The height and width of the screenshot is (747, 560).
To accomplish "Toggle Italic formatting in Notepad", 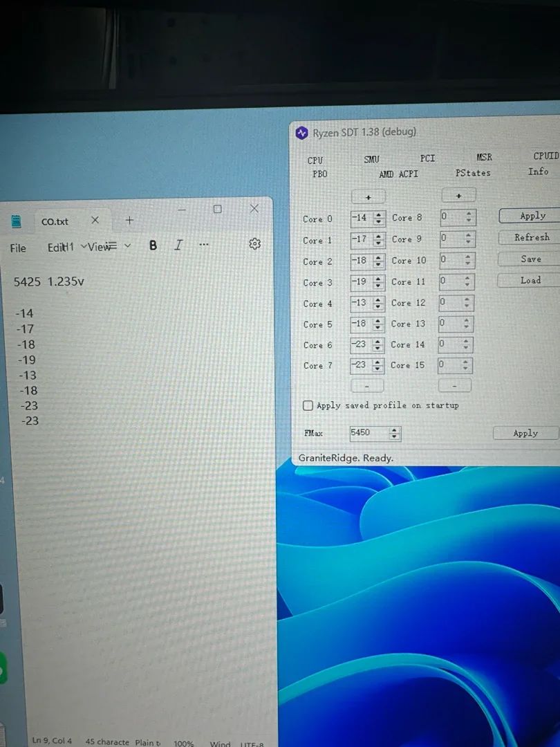I will coord(178,245).
